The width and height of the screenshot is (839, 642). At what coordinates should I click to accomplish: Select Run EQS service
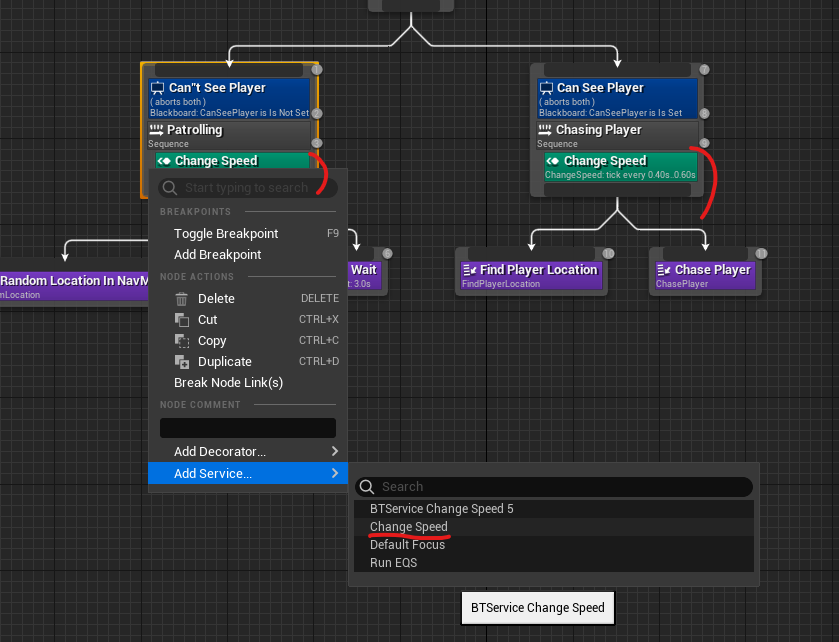click(x=554, y=563)
